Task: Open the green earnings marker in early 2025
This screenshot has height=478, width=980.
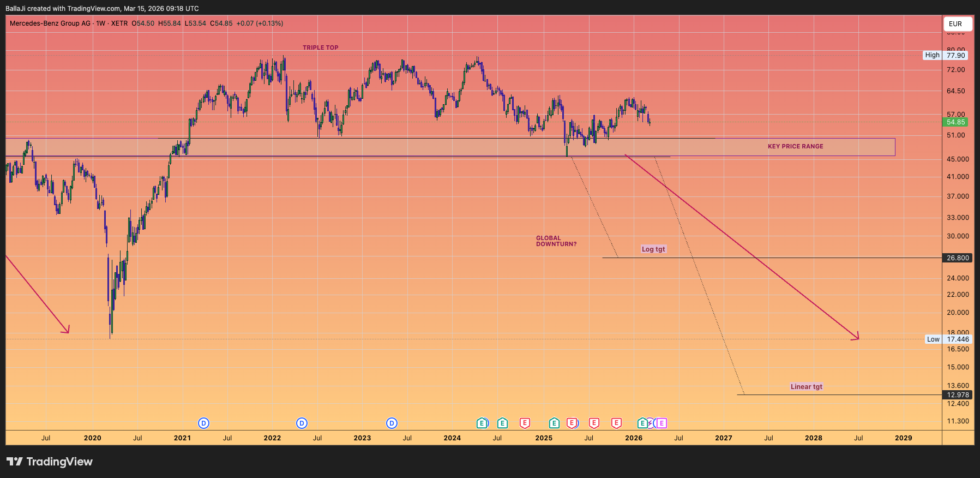Action: tap(554, 423)
